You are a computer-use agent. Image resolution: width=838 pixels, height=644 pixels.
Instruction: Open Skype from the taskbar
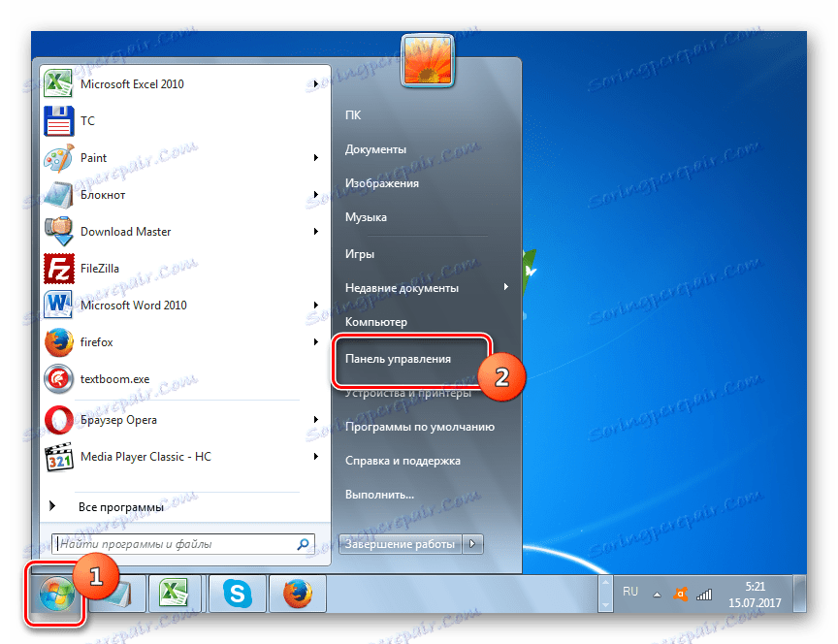click(237, 594)
